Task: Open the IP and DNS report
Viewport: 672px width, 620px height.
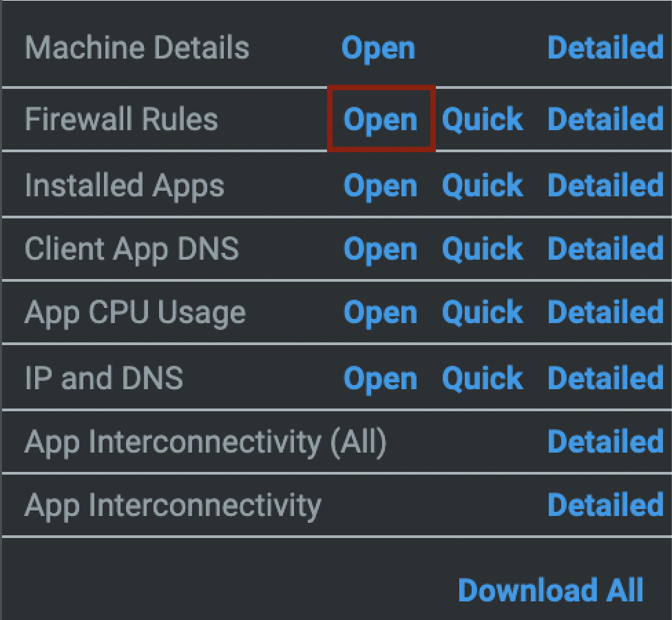Action: (381, 378)
